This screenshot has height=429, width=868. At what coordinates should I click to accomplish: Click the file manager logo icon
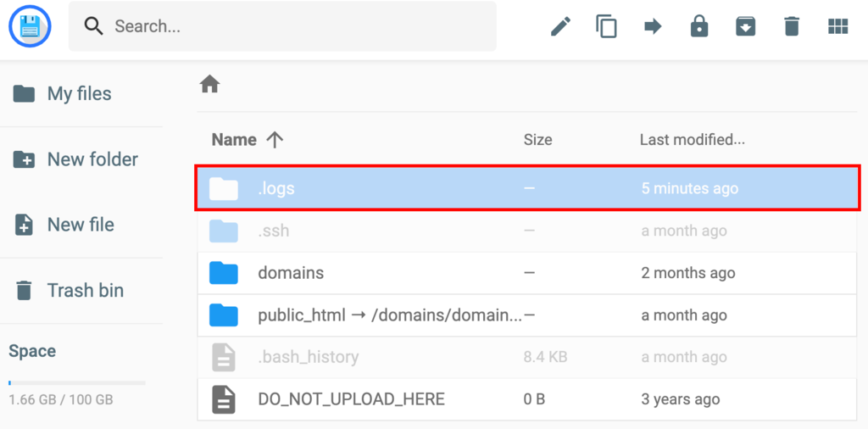pos(31,26)
